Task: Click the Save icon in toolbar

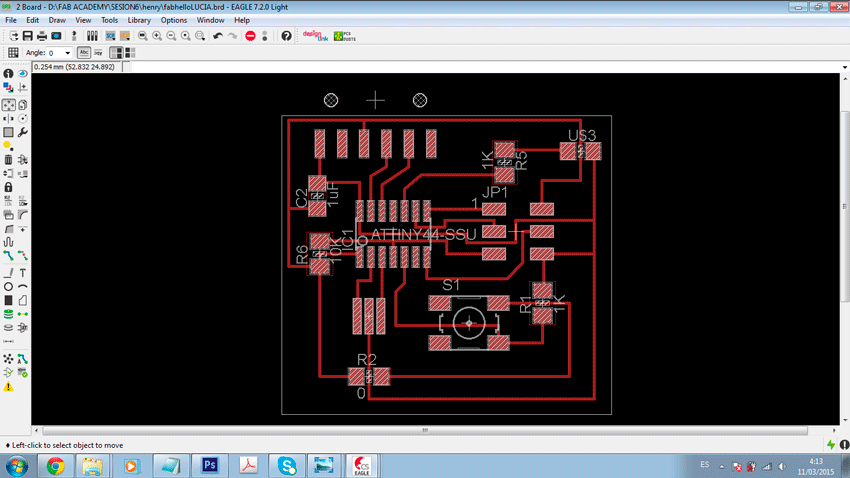Action: point(27,36)
